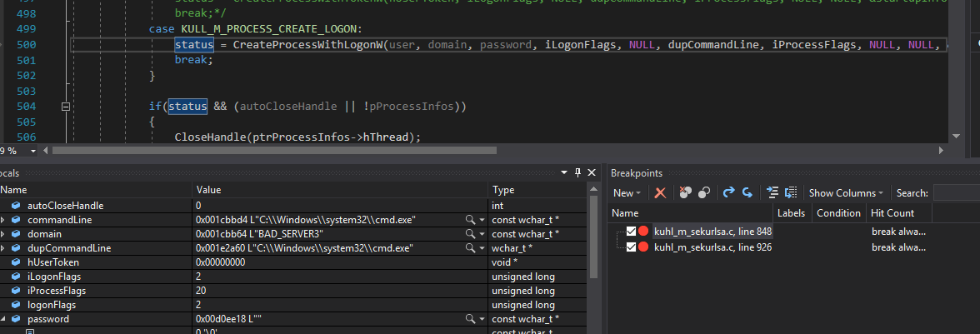
Task: Click the Condition column header
Action: pos(837,213)
